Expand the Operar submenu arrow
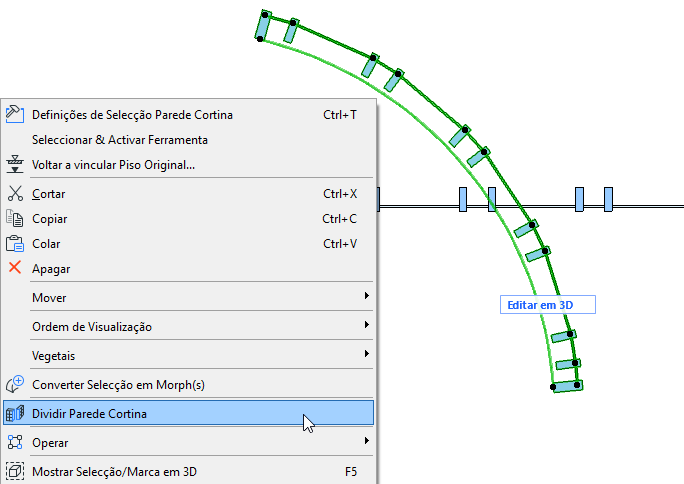 367,440
